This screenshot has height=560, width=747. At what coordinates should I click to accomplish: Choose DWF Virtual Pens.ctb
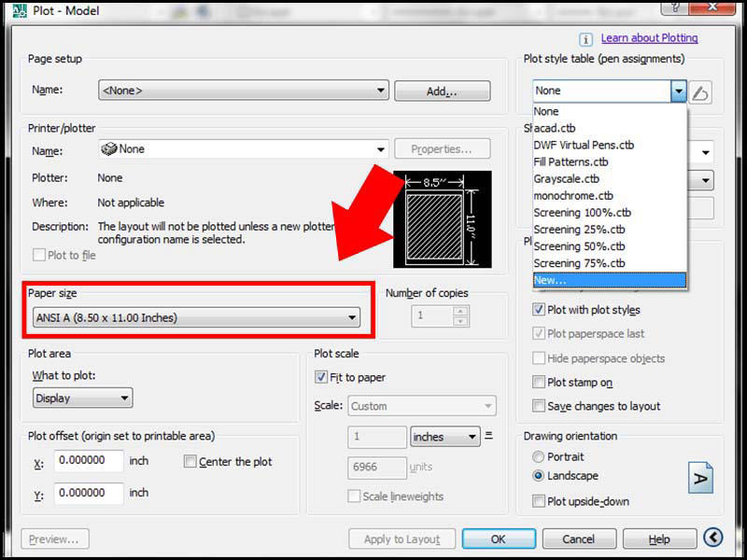tap(610, 145)
